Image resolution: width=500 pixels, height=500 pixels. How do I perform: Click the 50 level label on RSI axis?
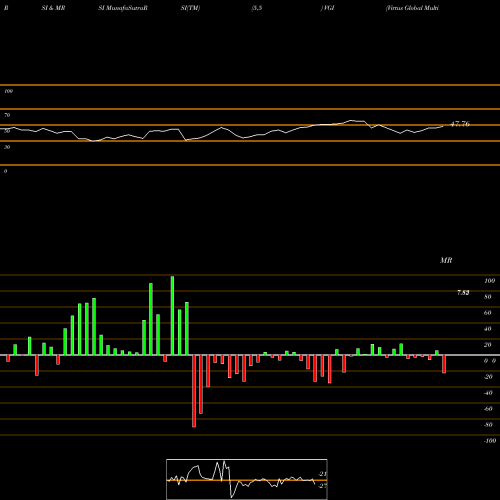(7, 131)
